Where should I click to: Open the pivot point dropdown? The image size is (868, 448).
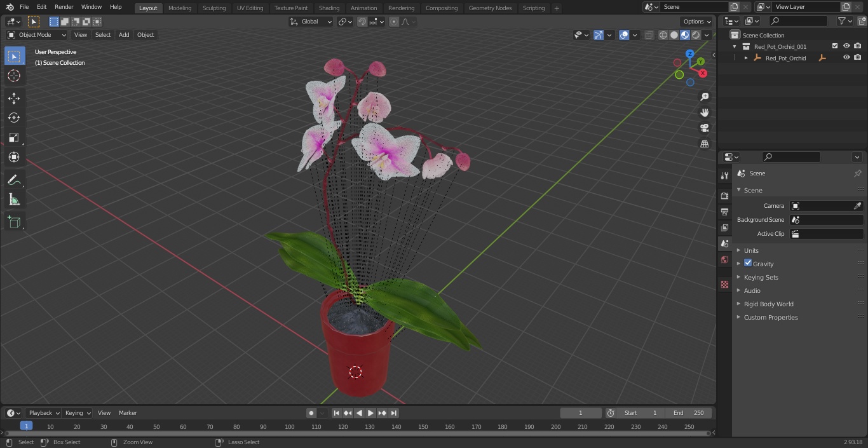345,22
